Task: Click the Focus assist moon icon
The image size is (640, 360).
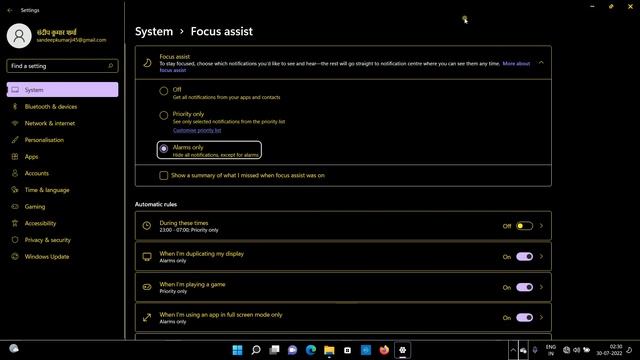Action: click(x=147, y=62)
